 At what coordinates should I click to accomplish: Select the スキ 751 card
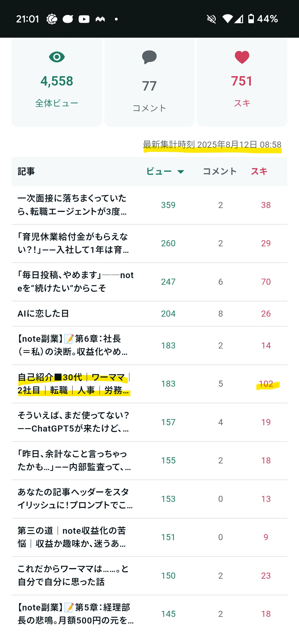tap(242, 82)
